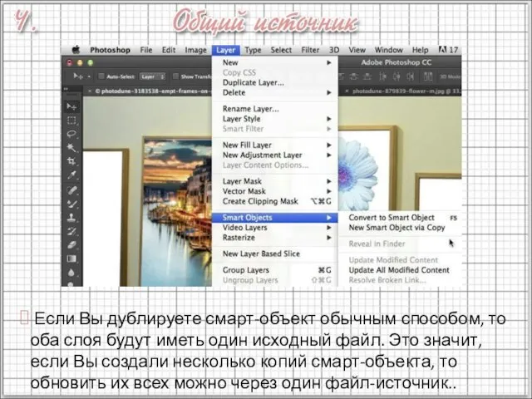
Task: Open the Apple menu
Action: (75, 50)
